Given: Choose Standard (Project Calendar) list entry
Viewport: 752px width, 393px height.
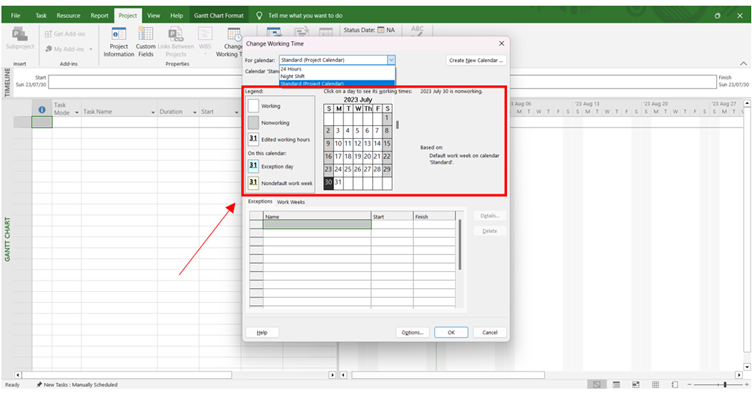Looking at the screenshot, I should click(x=337, y=83).
